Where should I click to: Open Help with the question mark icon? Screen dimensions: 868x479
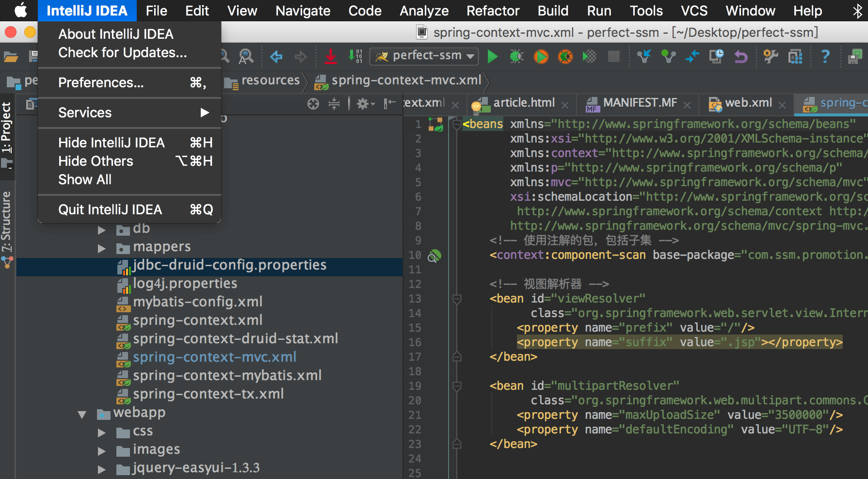coord(825,56)
